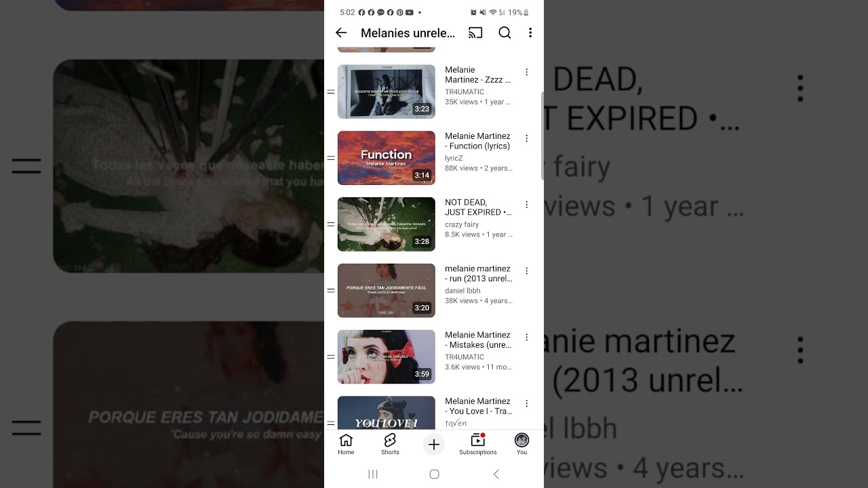The image size is (868, 488).
Task: Tap the back arrow beside the playlist title
Action: pos(341,33)
